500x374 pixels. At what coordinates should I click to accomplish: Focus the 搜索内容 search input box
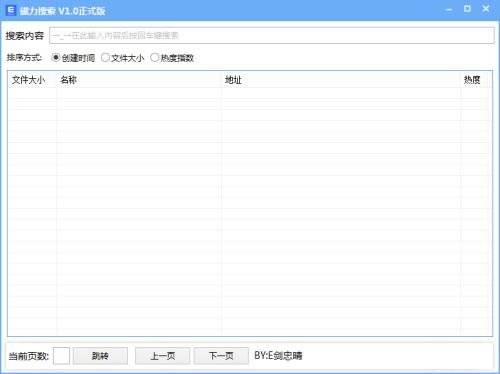272,35
